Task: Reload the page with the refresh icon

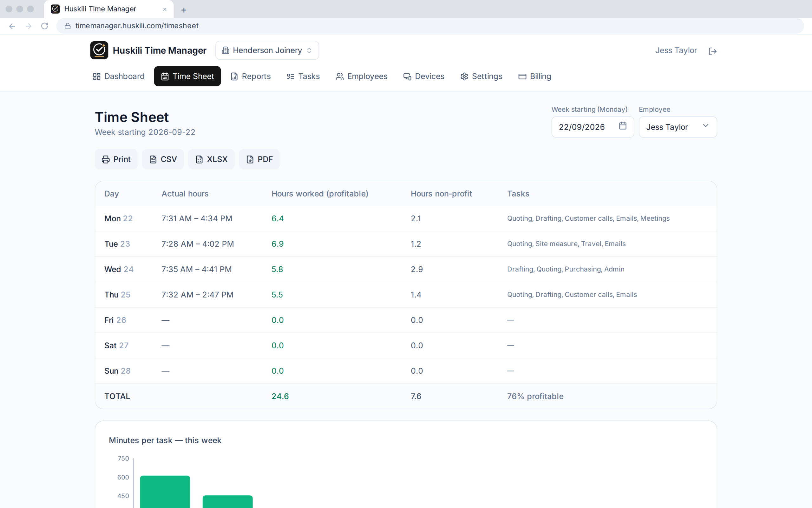Action: tap(45, 26)
